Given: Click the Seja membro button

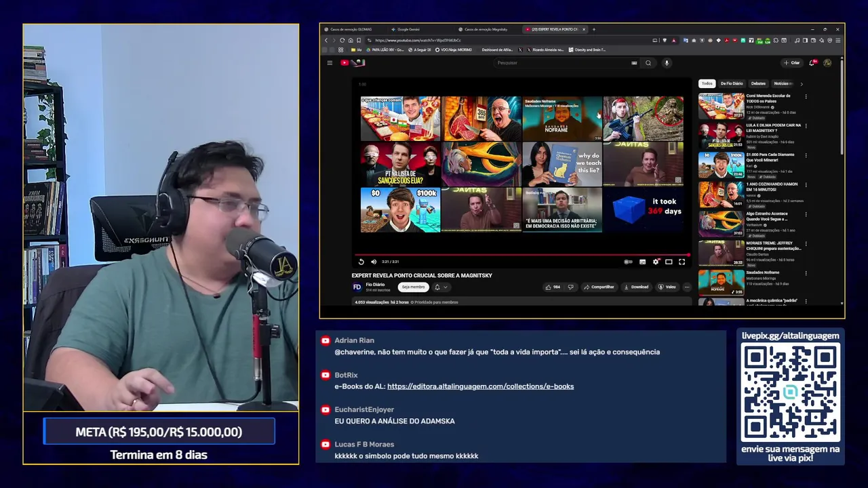Looking at the screenshot, I should [x=413, y=287].
